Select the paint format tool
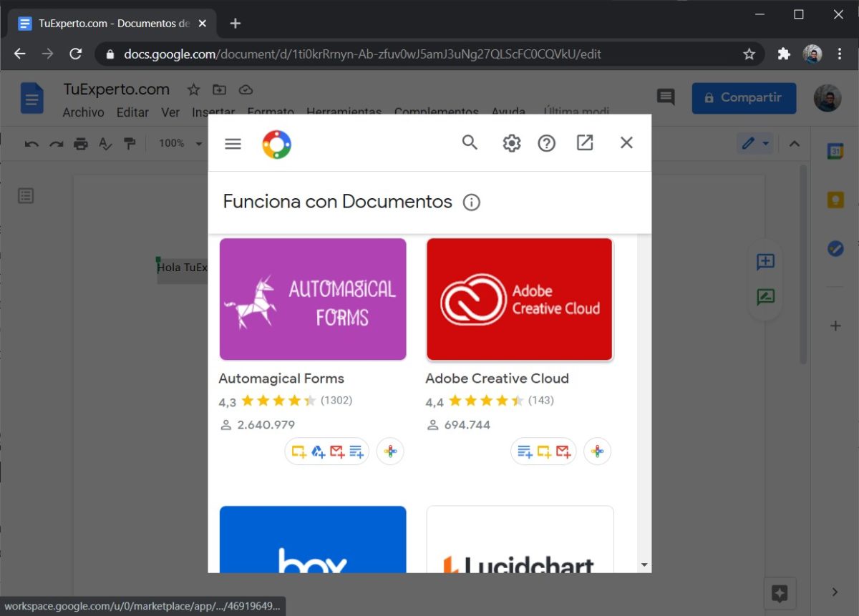Screen dimensions: 859x616 click(x=130, y=144)
